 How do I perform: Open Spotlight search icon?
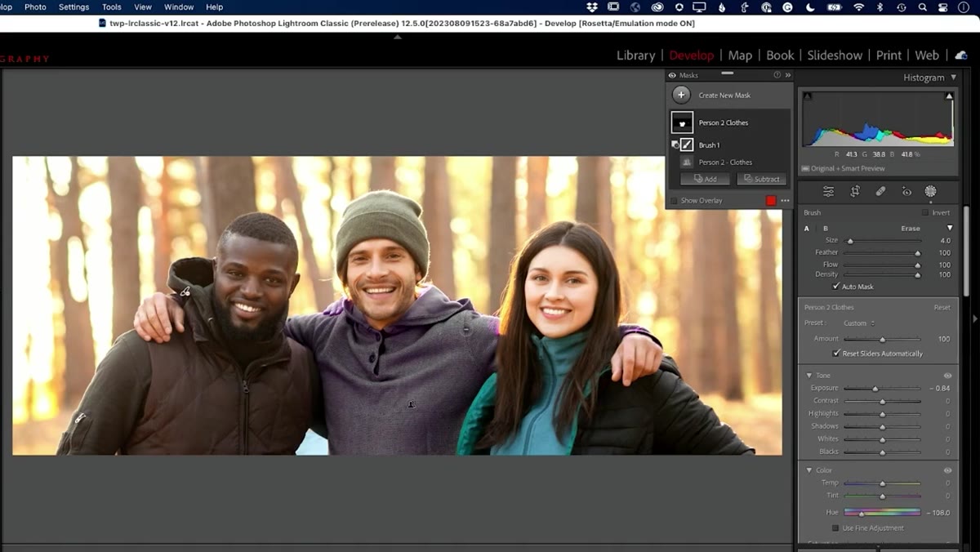(922, 7)
